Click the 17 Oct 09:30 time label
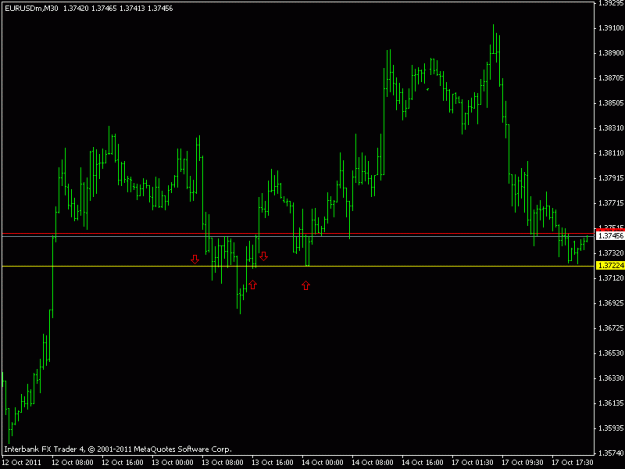This screenshot has height=469, width=625. (523, 463)
